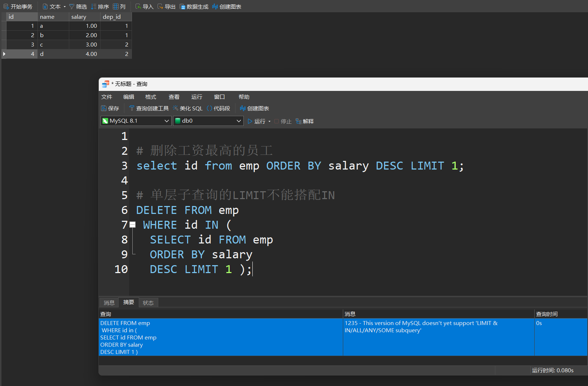Select the dep_id column header
The image size is (588, 386).
pyautogui.click(x=116, y=17)
